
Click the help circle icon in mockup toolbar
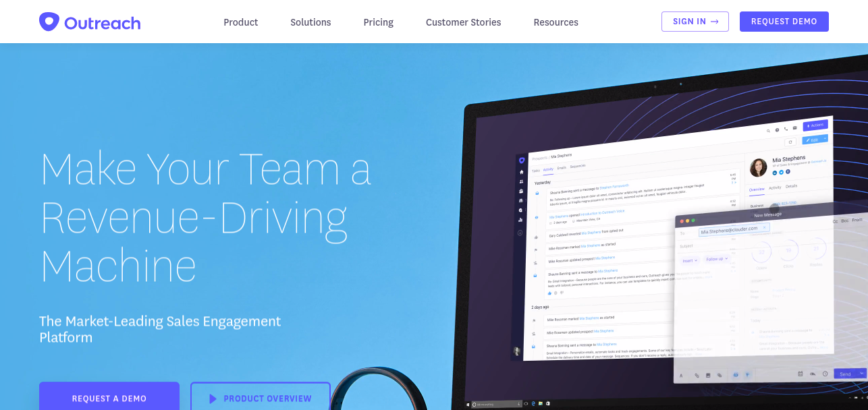(x=777, y=130)
